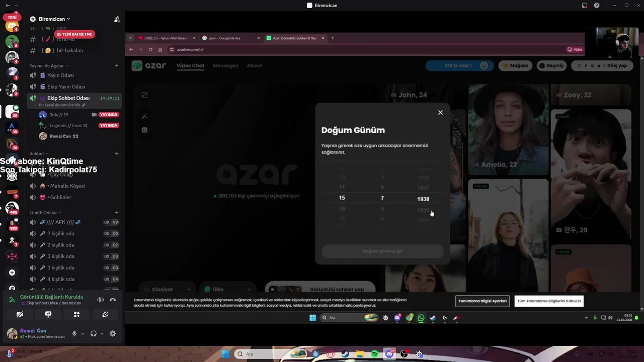Accept cookies with Tüm Tanımlama Bilgilerini Kabul Et

(549, 301)
